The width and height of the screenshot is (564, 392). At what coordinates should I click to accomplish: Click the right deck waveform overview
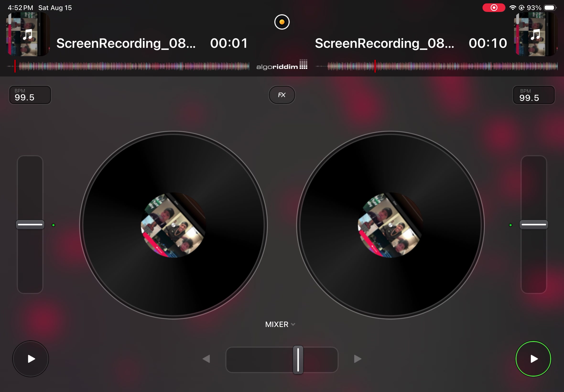437,66
